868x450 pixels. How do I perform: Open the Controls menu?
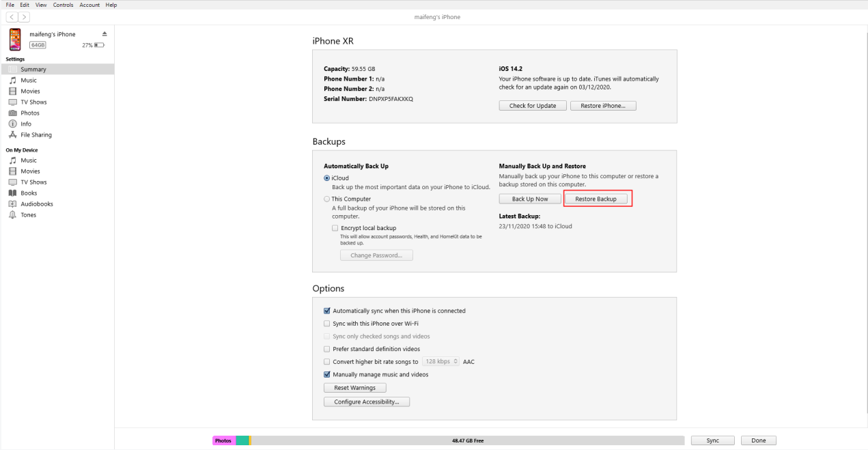tap(64, 5)
